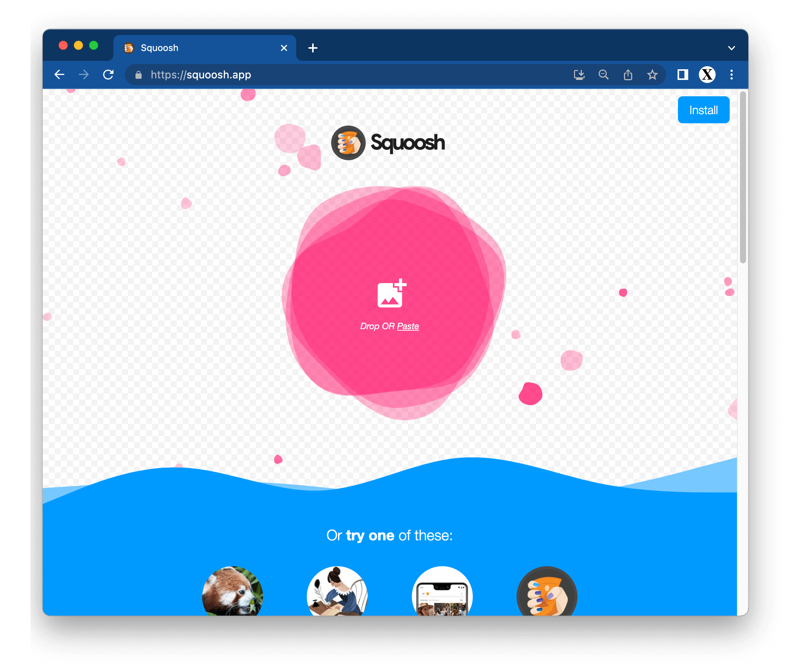Open the X profile avatar menu
This screenshot has width=791, height=672.
click(707, 75)
